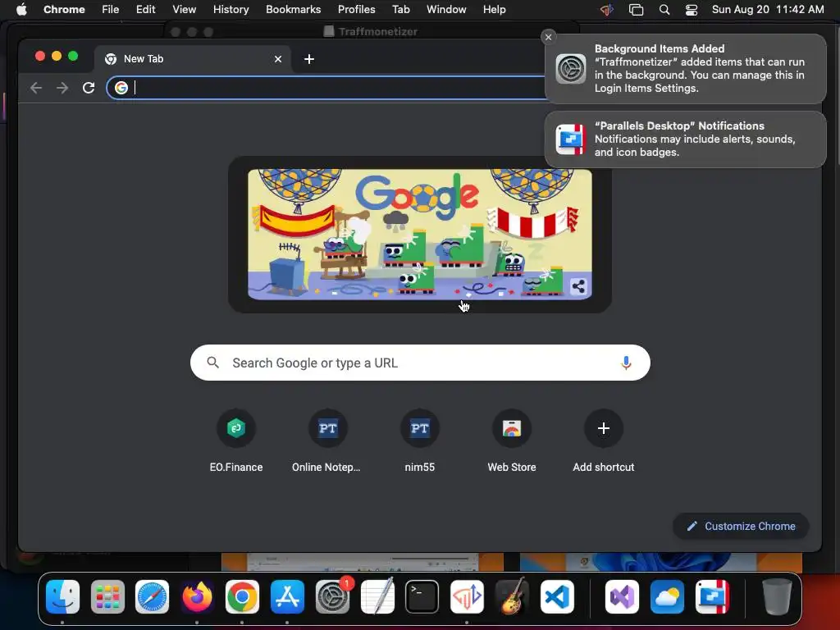The width and height of the screenshot is (840, 630).
Task: Click the Google Doodle image
Action: 419,234
